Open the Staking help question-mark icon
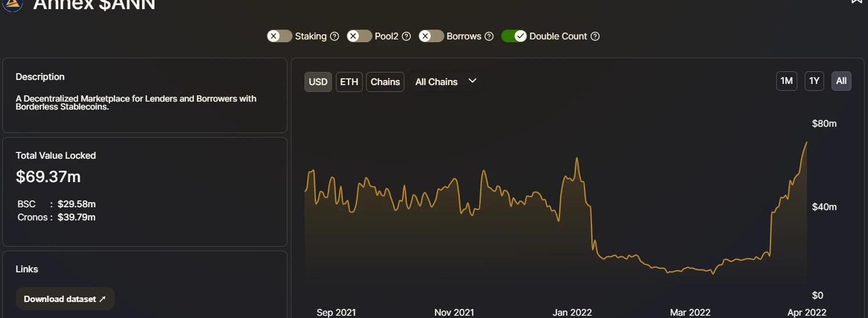This screenshot has width=868, height=318. [335, 36]
